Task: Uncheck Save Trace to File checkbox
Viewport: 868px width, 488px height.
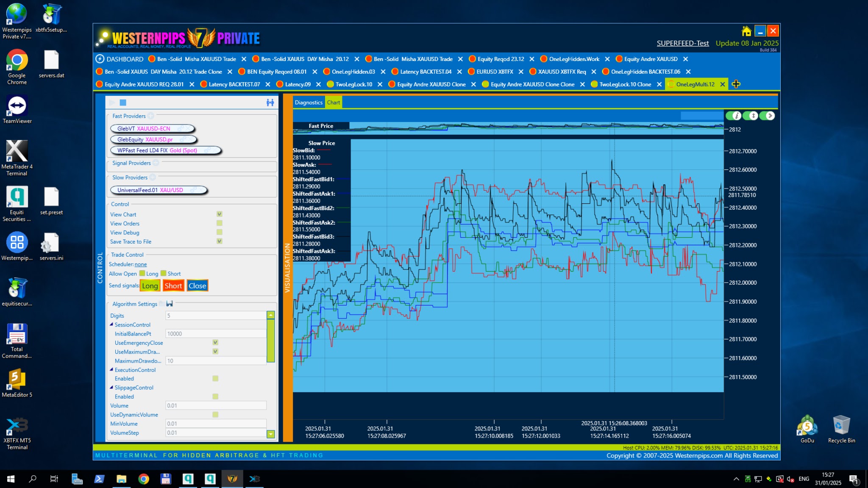Action: click(219, 241)
